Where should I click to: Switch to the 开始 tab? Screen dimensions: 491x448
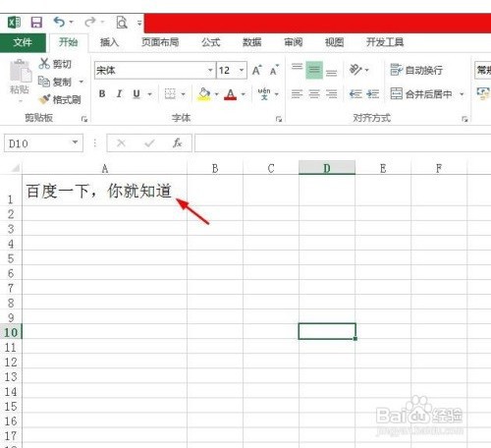pyautogui.click(x=68, y=42)
